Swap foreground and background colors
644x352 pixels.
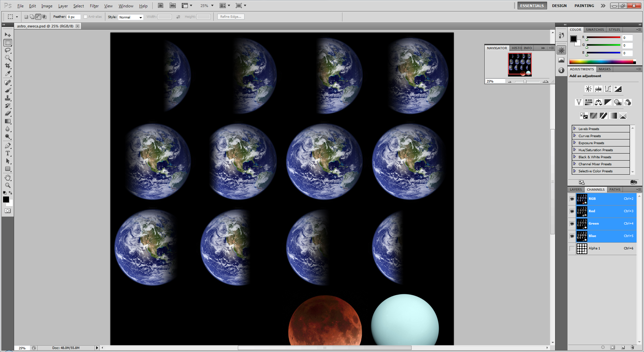tap(10, 193)
